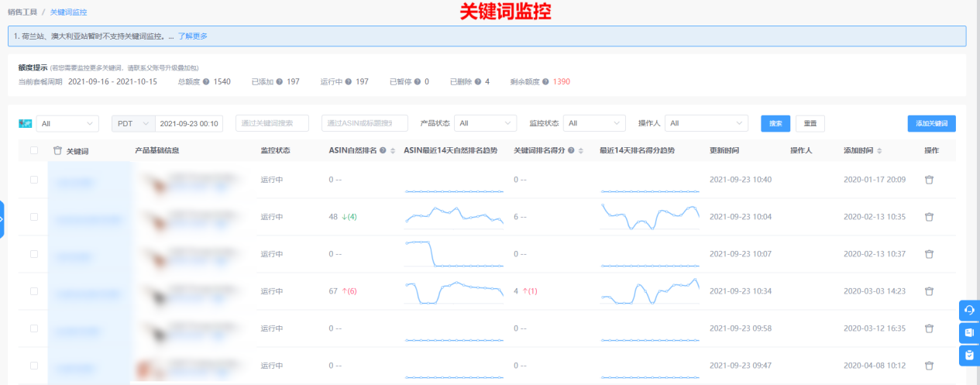Open the help manual book icon
980x385 pixels.
tap(969, 333)
